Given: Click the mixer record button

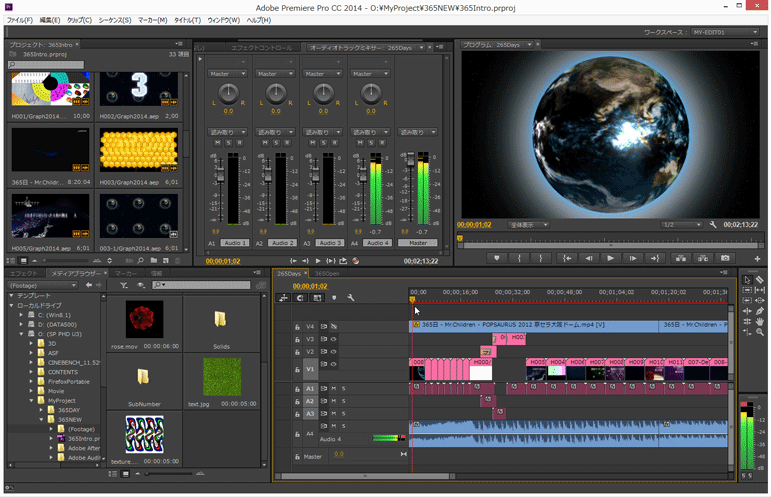Looking at the screenshot, I should (x=356, y=261).
